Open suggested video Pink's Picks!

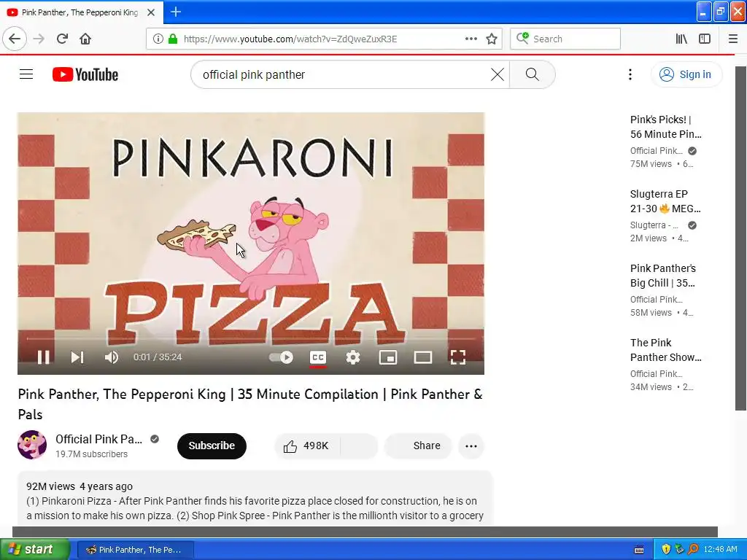point(665,127)
